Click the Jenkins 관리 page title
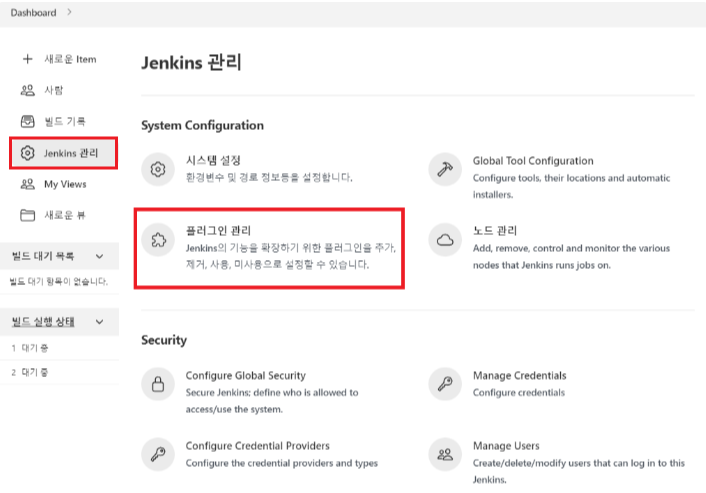Image resolution: width=706 pixels, height=493 pixels. coord(191,62)
